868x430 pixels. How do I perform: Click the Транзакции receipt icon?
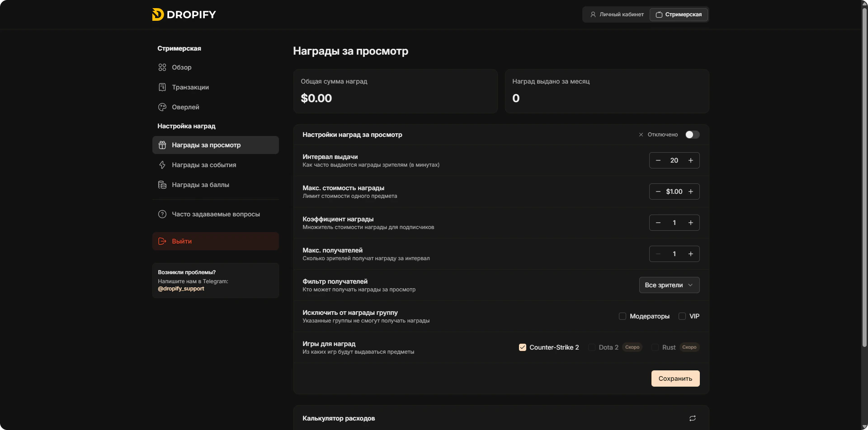(162, 87)
